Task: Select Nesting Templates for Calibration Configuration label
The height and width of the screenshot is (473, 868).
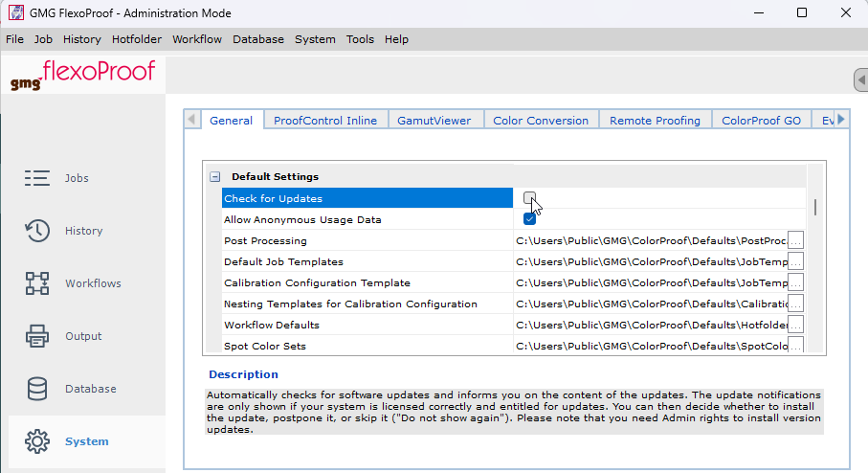Action: coord(350,304)
